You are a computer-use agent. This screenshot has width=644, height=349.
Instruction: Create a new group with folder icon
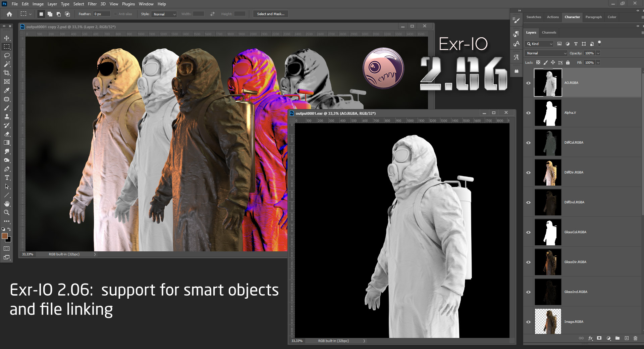click(618, 338)
